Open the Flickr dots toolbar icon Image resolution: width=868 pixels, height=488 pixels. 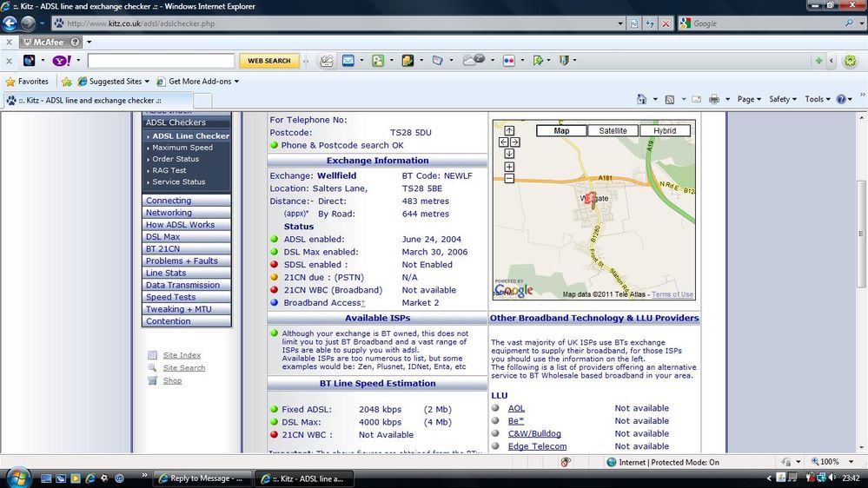coord(509,60)
